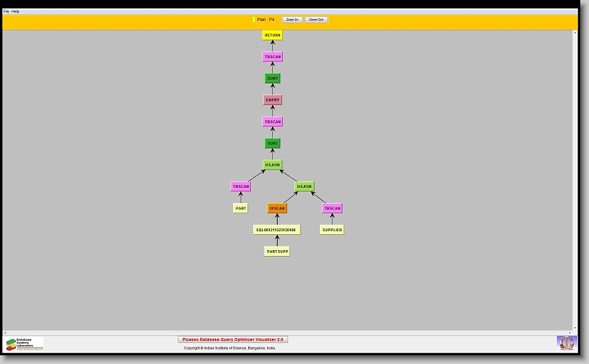Click the PARTSUPP table node
Image resolution: width=589 pixels, height=364 pixels.
pos(277,252)
